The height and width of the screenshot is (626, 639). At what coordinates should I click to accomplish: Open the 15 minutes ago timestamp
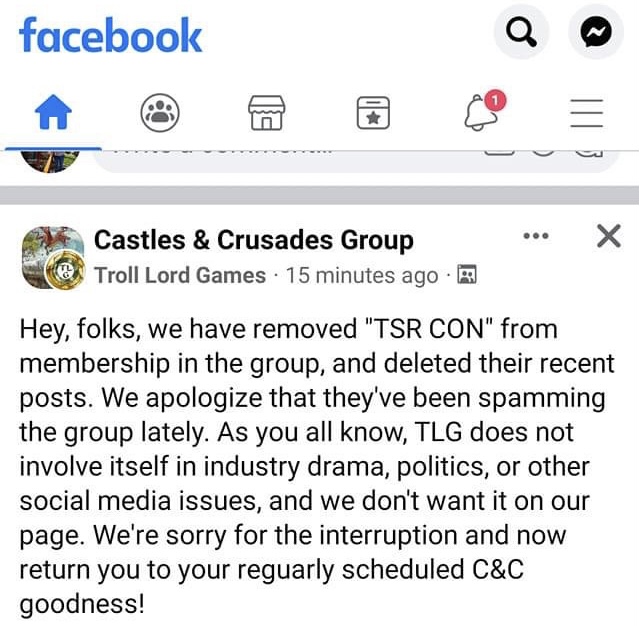[x=361, y=275]
